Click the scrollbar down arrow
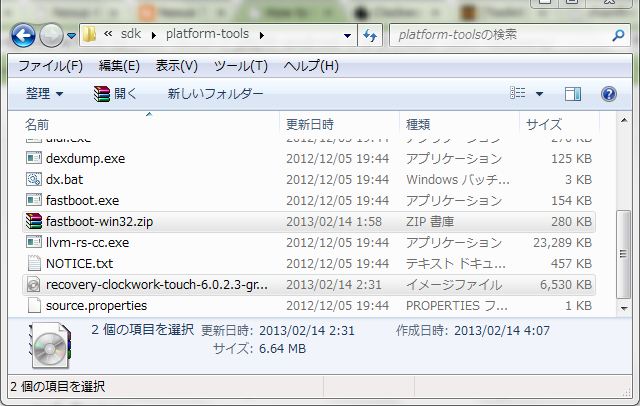The width and height of the screenshot is (640, 406). (624, 308)
